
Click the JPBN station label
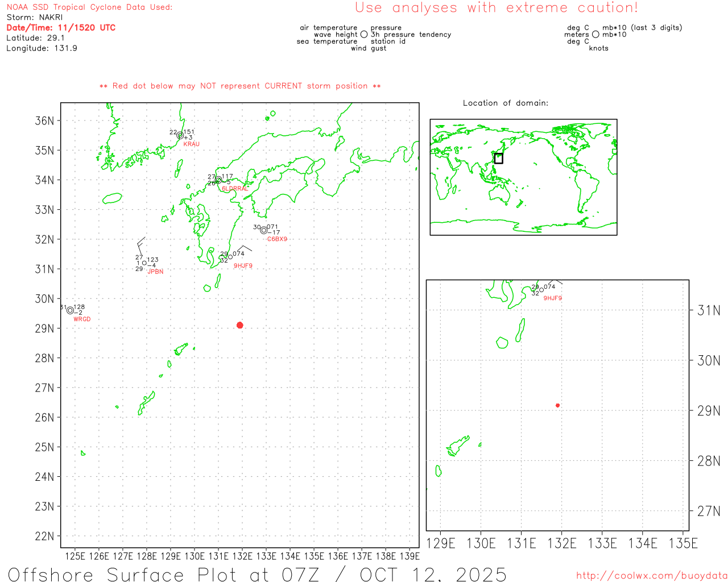click(x=155, y=272)
